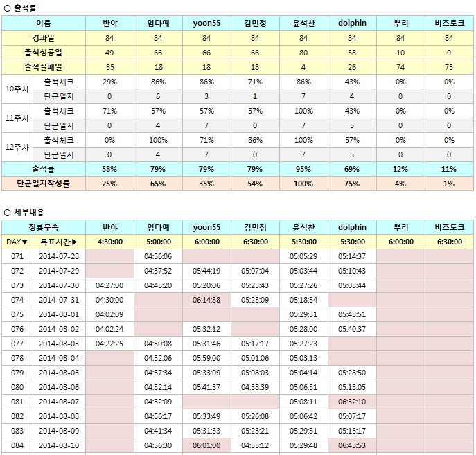Select 반야's failure days value '35'
476x455 pixels.
(109, 67)
